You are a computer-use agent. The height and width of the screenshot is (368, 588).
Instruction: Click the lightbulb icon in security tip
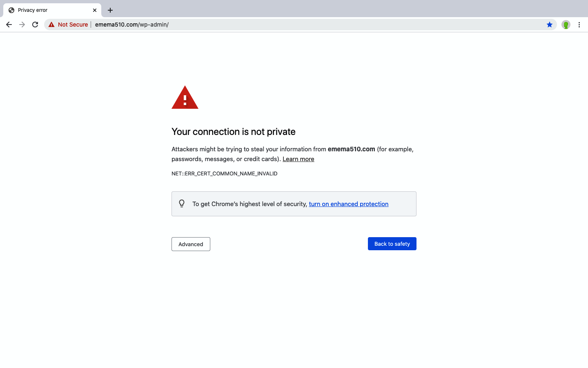tap(182, 204)
